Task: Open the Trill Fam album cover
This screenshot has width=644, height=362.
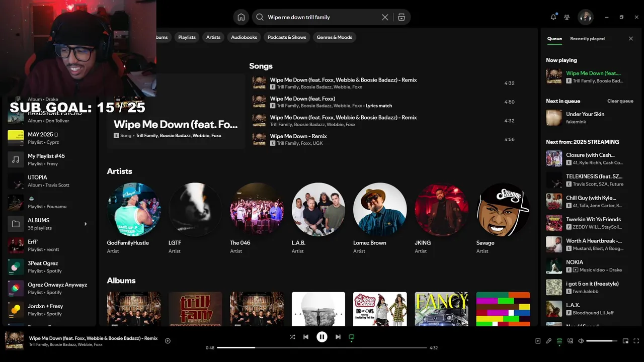Action: pos(195,309)
